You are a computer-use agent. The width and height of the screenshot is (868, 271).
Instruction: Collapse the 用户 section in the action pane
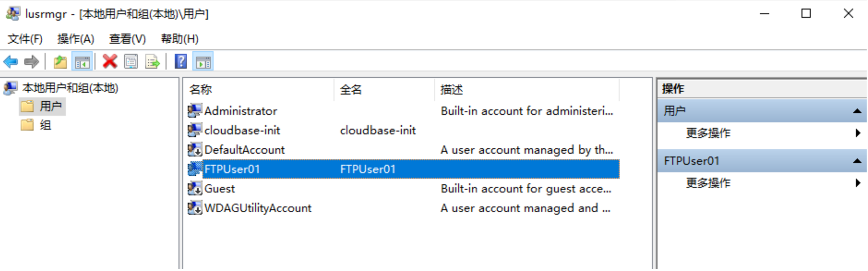[857, 111]
